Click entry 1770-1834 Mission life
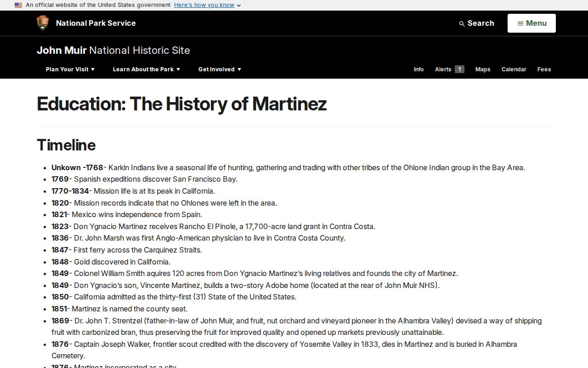This screenshot has width=588, height=368. tap(133, 191)
